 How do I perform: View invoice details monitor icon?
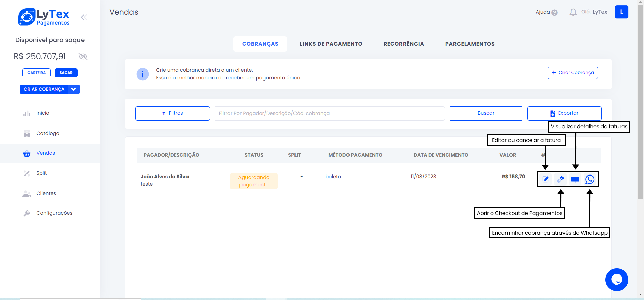tap(575, 179)
